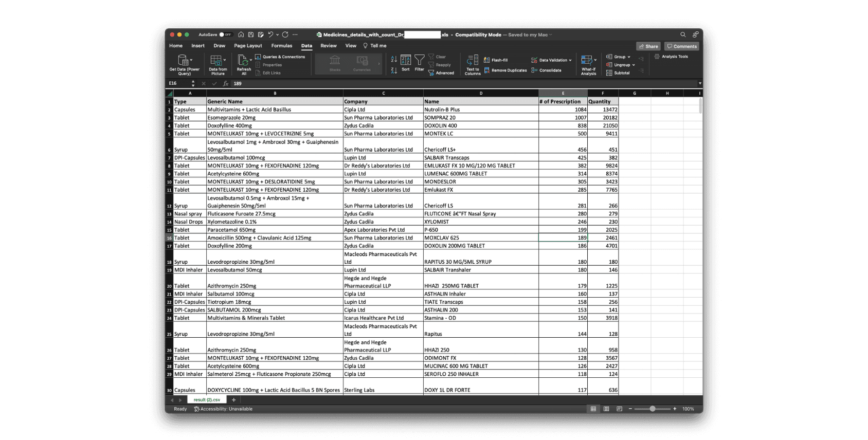
Task: Click the Subtotal icon
Action: tap(609, 73)
